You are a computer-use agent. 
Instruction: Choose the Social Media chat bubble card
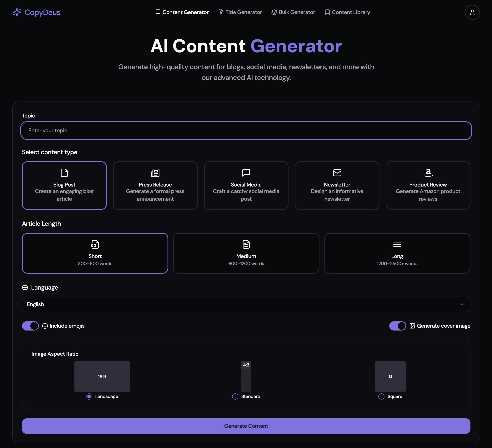(x=246, y=185)
